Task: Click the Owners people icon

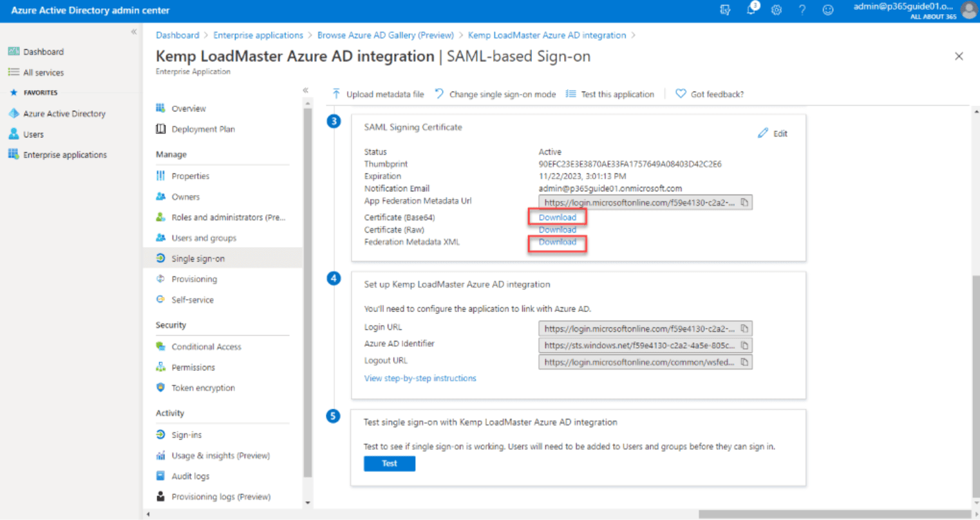Action: pos(160,197)
